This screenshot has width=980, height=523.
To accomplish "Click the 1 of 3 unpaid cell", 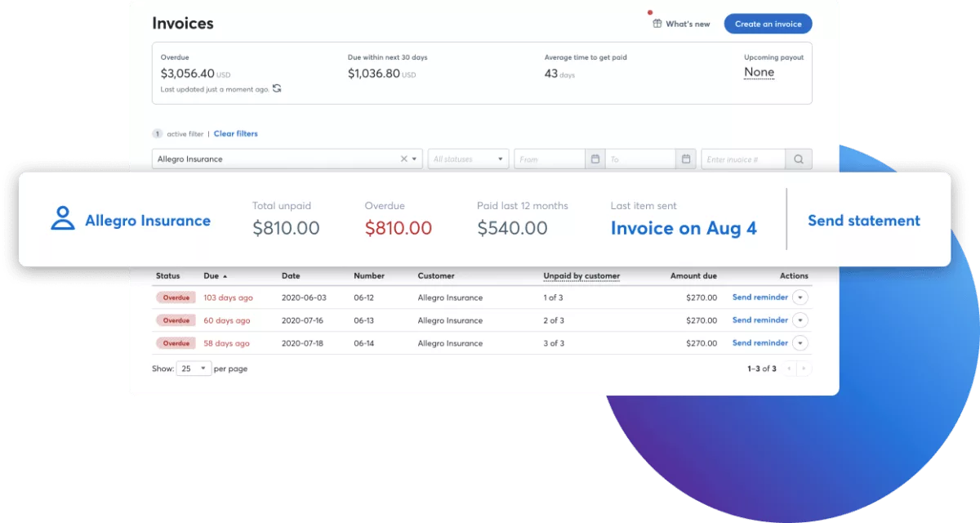I will pos(554,298).
